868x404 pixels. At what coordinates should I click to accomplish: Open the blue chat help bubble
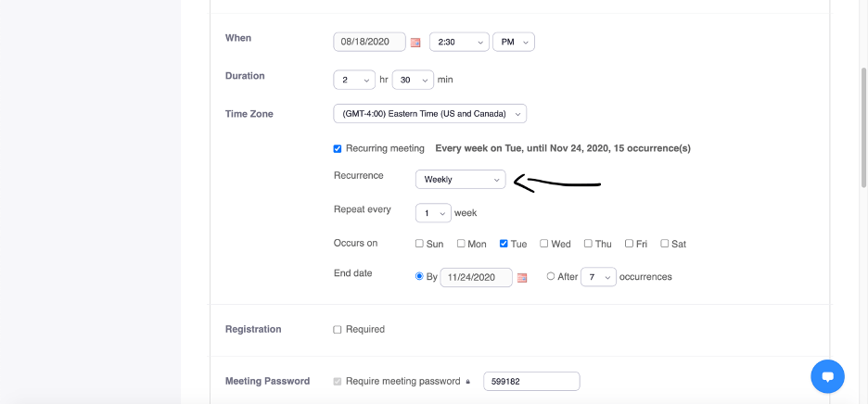point(827,376)
